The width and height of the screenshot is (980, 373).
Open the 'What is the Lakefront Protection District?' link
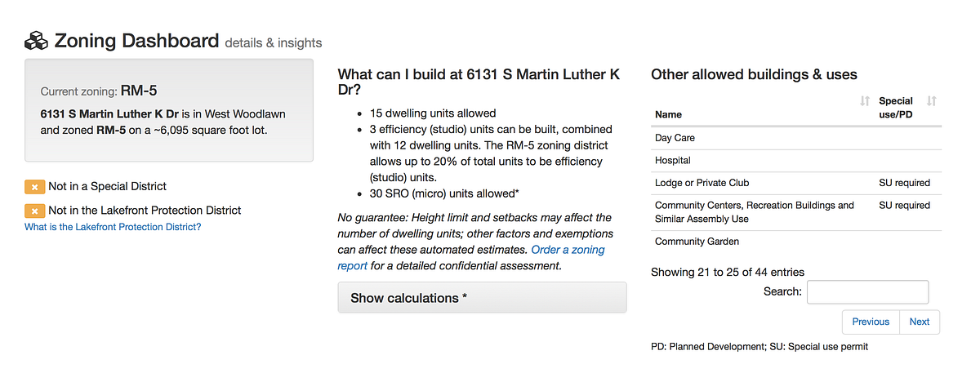tap(113, 227)
